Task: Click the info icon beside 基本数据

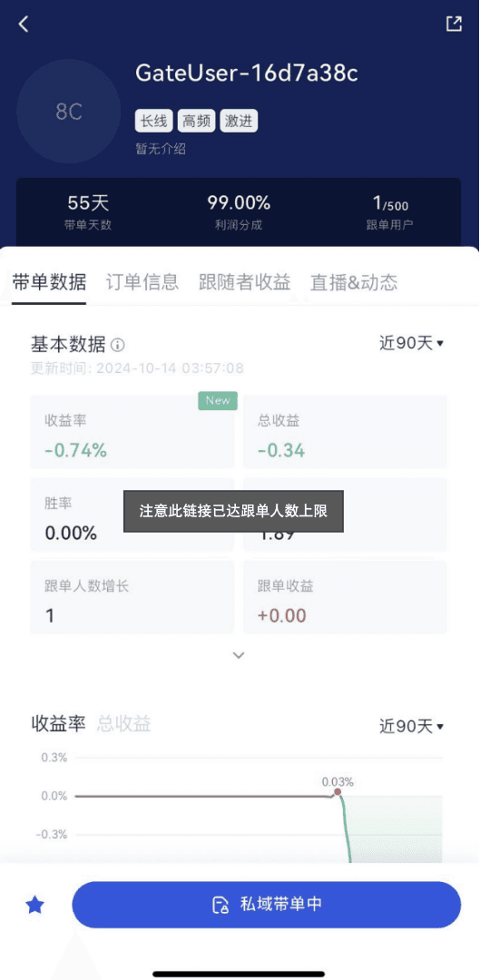Action: pyautogui.click(x=117, y=345)
